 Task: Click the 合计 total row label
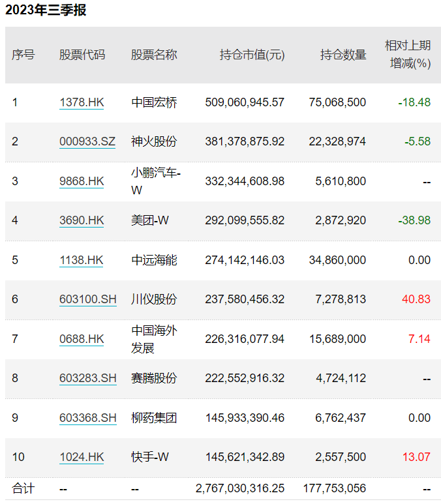click(x=23, y=488)
